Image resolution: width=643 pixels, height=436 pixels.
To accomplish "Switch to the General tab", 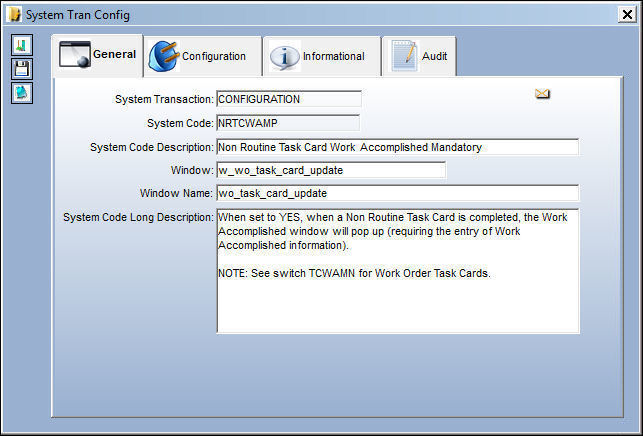I will 98,55.
